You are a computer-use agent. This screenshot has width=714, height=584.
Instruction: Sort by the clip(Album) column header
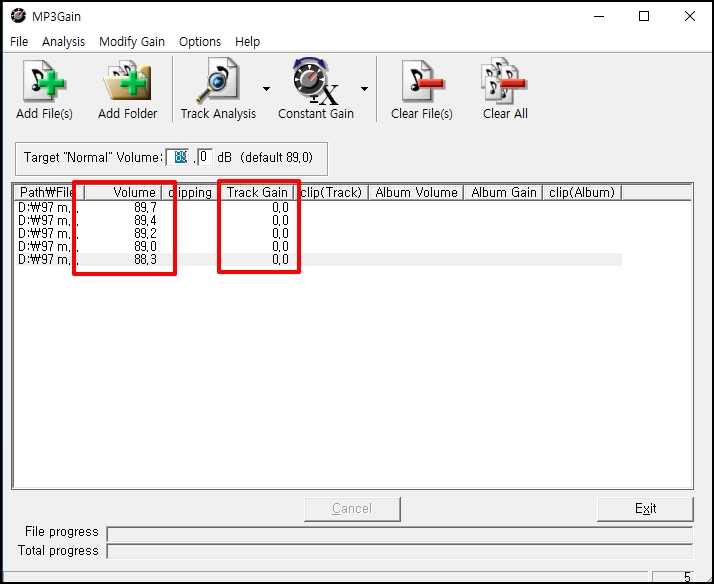pyautogui.click(x=582, y=193)
